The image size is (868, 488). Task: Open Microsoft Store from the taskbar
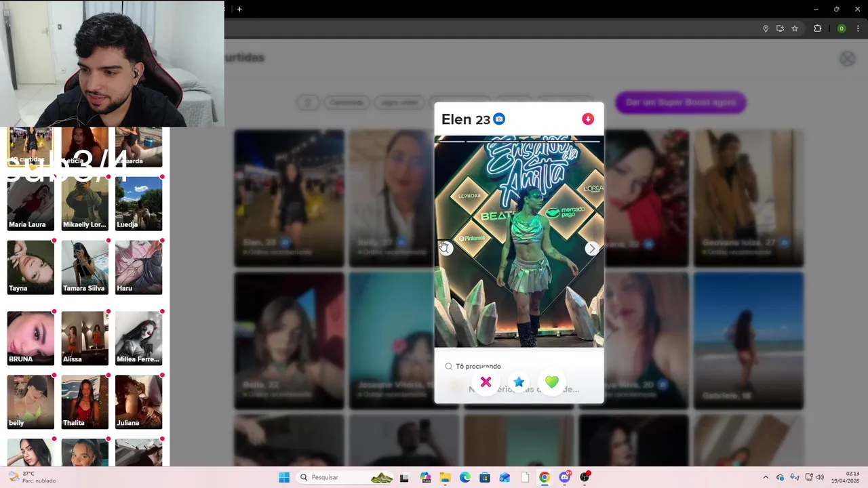point(485,477)
